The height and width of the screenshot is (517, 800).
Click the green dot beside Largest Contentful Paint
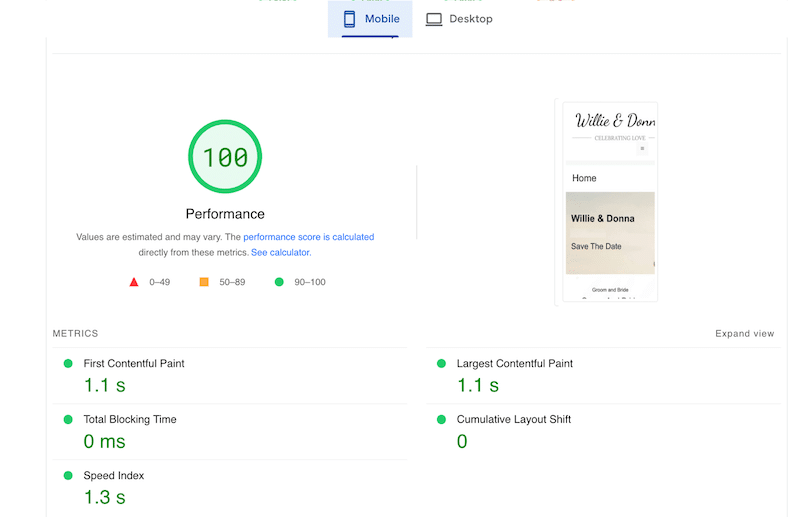pos(441,364)
